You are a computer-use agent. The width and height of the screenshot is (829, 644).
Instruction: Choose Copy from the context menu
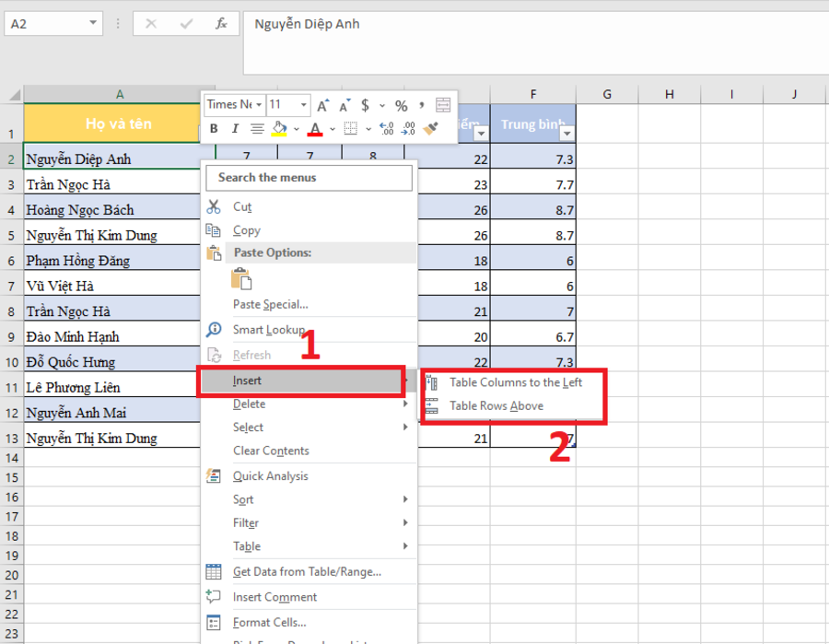point(309,230)
